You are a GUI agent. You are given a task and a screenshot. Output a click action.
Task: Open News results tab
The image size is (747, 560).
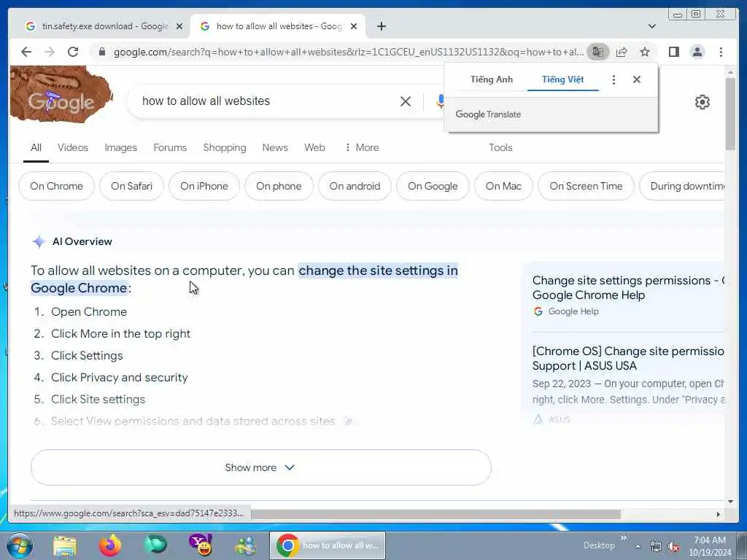[275, 147]
